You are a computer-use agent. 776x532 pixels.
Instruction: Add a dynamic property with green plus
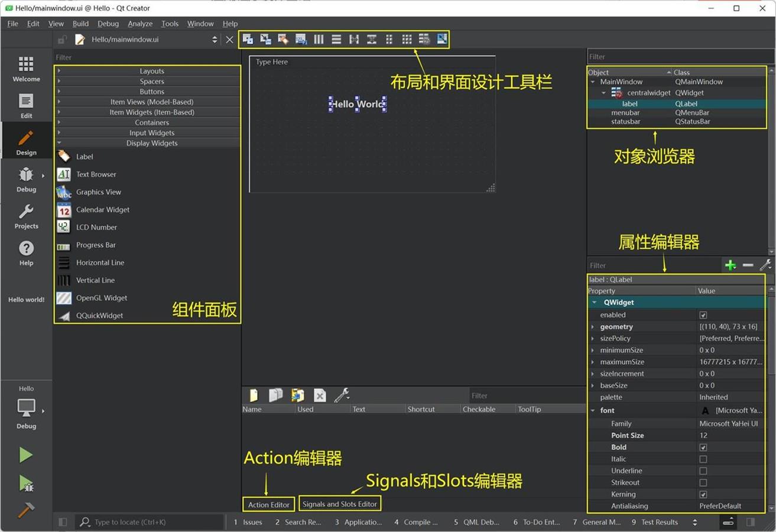730,265
